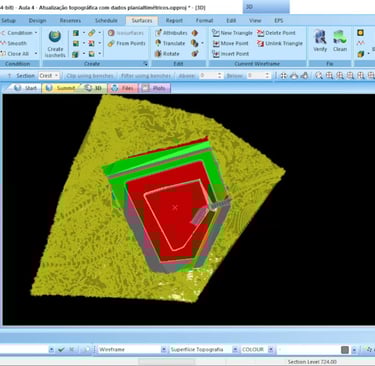
Task: Open the Format ribbon tab
Action: [204, 20]
